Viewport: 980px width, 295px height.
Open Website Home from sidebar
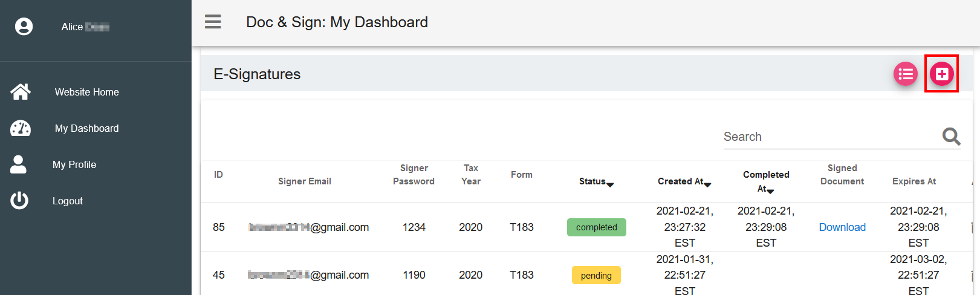click(86, 92)
